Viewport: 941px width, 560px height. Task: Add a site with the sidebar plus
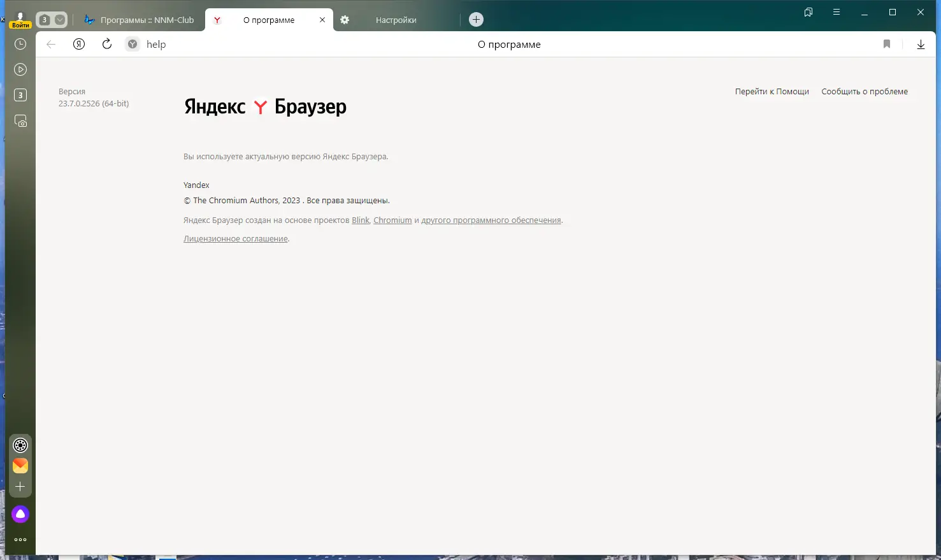[x=20, y=487]
